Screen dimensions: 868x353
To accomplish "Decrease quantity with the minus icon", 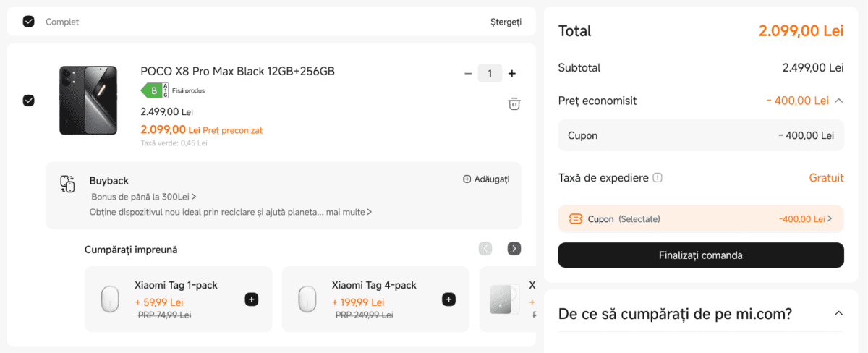I will 468,73.
